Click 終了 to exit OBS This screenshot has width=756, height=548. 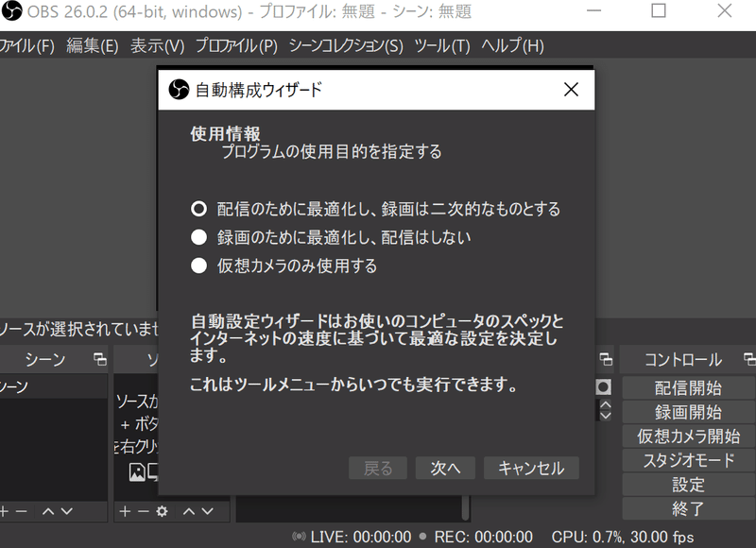point(689,508)
